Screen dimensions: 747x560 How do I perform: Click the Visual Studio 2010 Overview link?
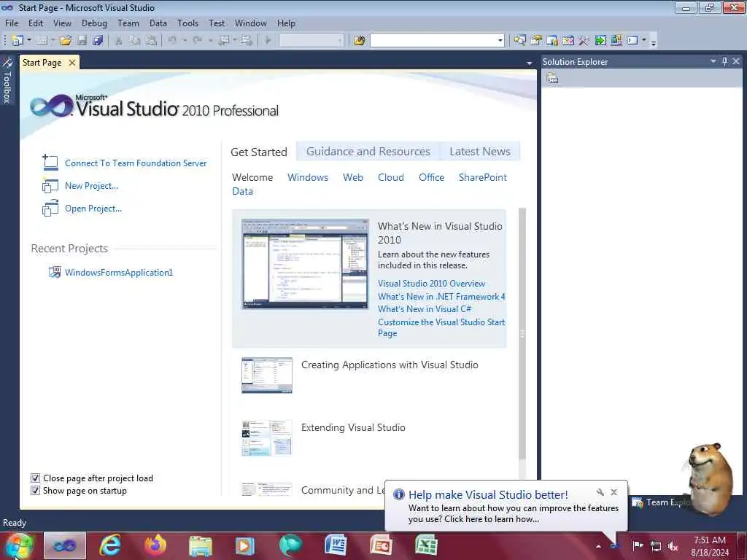point(432,284)
